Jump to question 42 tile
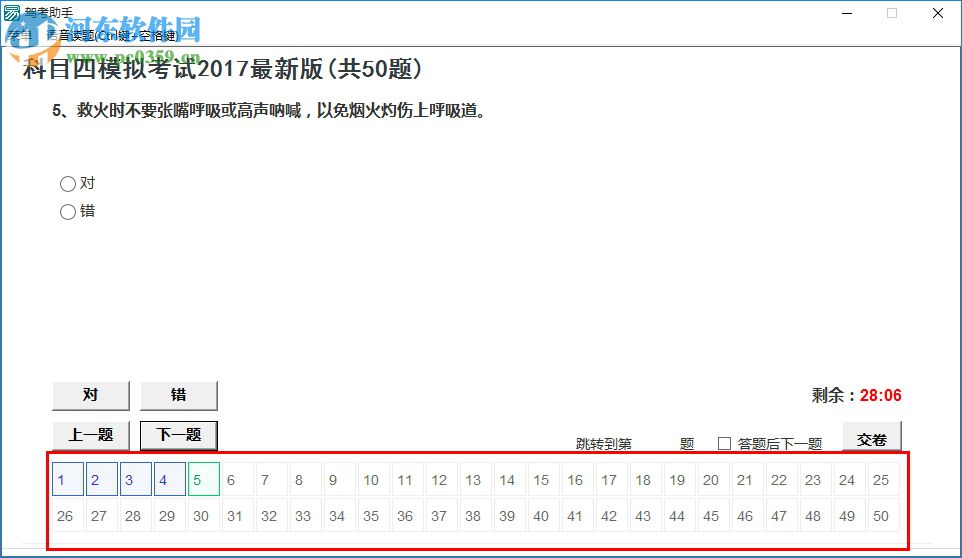Viewport: 962px width, 558px height. [612, 515]
